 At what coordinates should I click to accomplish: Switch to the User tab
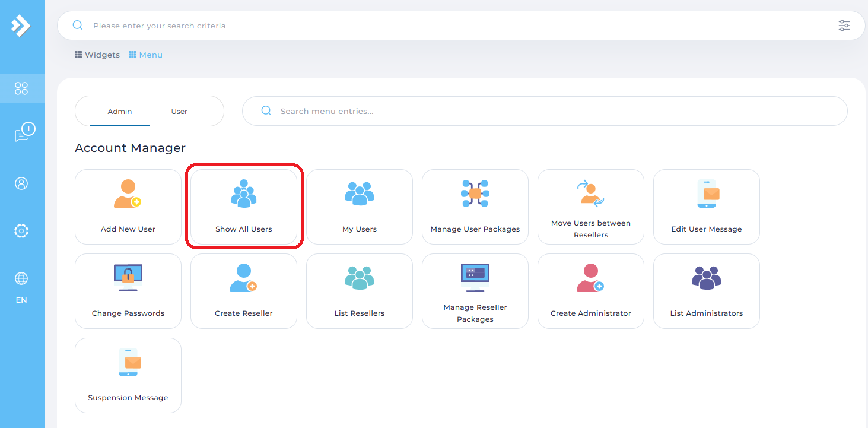179,112
